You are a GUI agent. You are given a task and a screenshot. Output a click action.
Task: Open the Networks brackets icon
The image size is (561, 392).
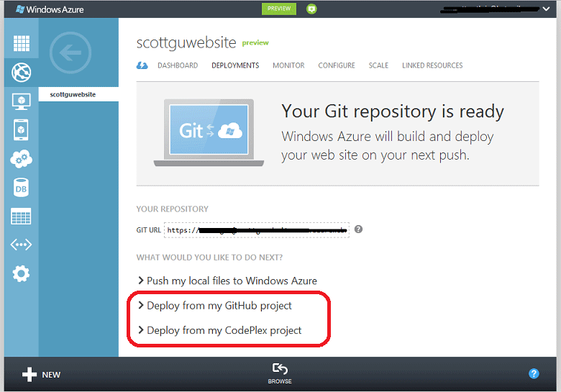point(21,245)
